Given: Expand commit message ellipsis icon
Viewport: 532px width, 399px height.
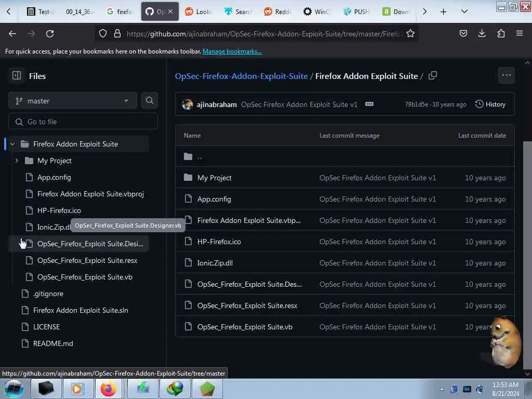Looking at the screenshot, I should tap(369, 104).
